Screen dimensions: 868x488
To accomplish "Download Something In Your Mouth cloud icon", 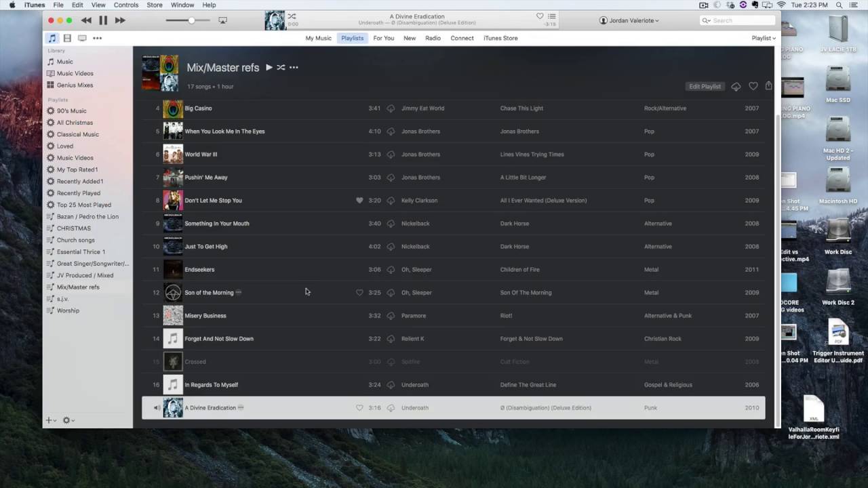I will coord(391,224).
